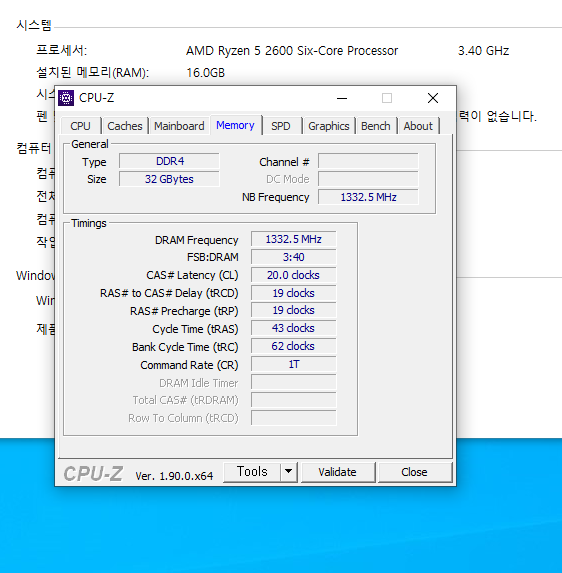The image size is (562, 573).
Task: Expand the Tools dropdown arrow
Action: click(x=289, y=472)
